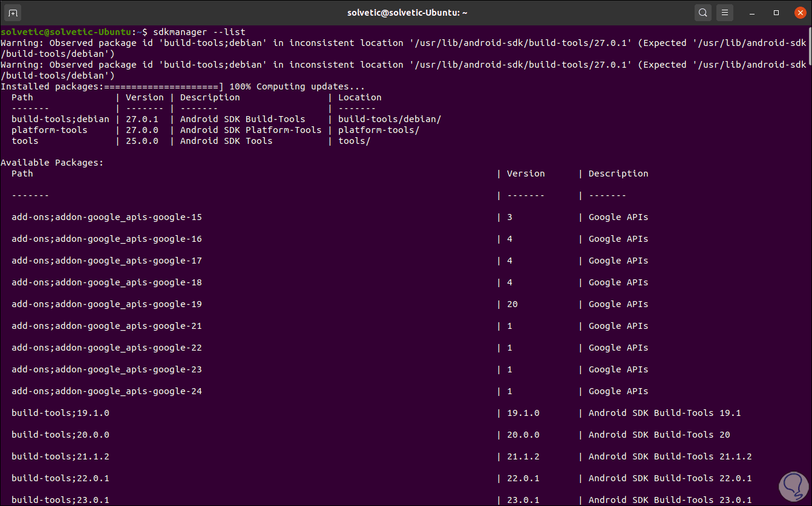
Task: Click version 3 of google-15 add-on
Action: [509, 217]
